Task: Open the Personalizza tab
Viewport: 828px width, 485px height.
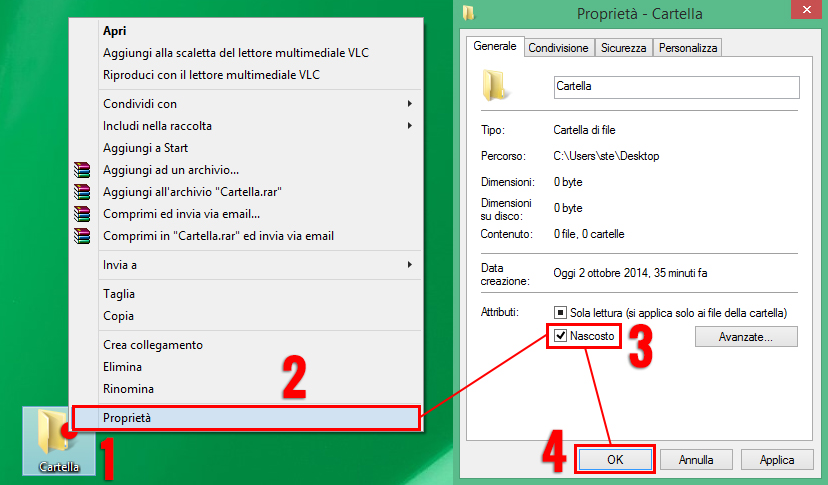Action: [688, 48]
